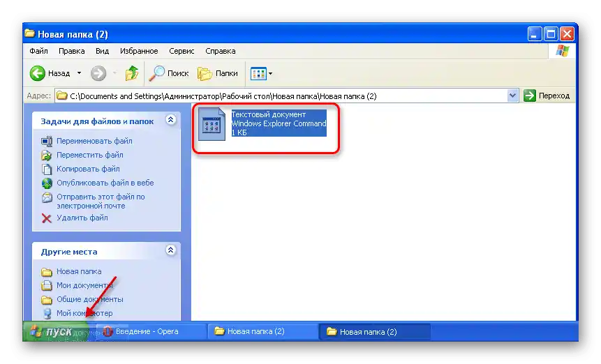Image resolution: width=601 pixels, height=364 pixels.
Task: Collapse the Задачи для файлов и папок panel
Action: (x=170, y=120)
